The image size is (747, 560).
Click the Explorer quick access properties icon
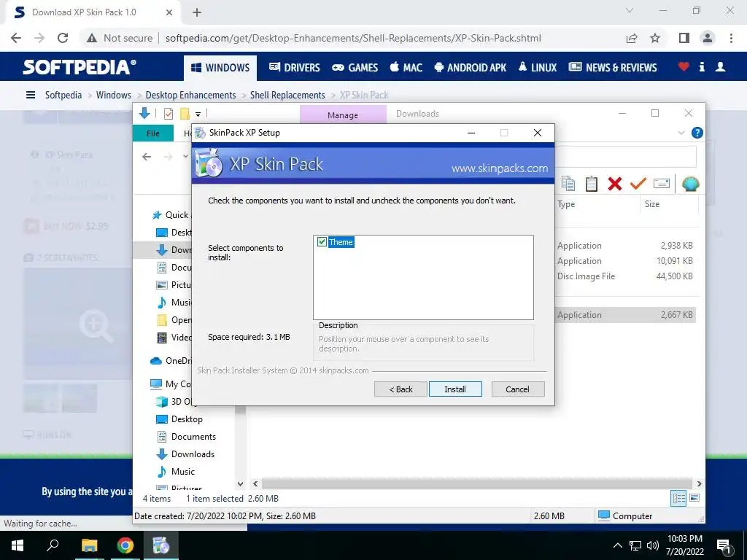pyautogui.click(x=169, y=113)
